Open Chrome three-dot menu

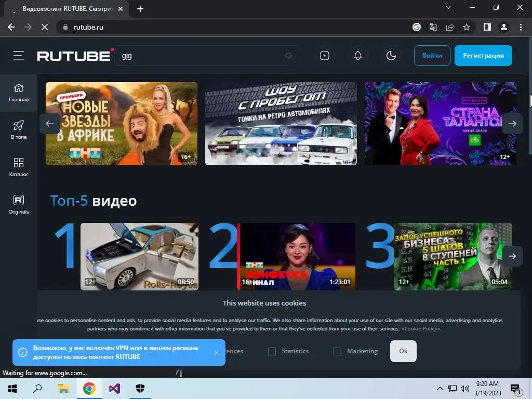coord(521,27)
